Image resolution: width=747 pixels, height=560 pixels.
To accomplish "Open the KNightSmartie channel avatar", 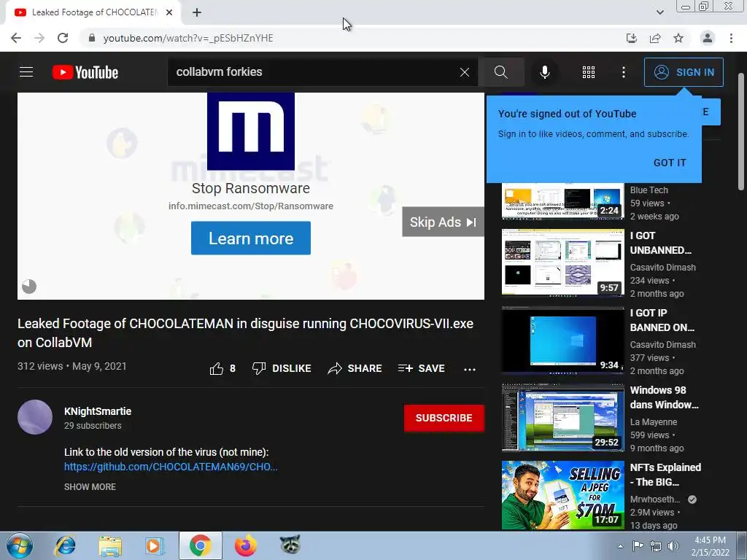I will [x=35, y=417].
